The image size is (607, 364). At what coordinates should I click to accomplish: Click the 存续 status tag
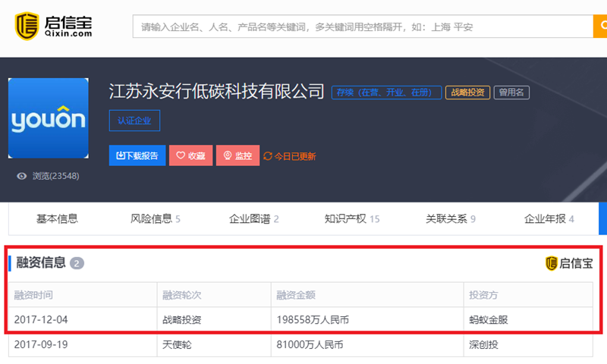pos(386,93)
